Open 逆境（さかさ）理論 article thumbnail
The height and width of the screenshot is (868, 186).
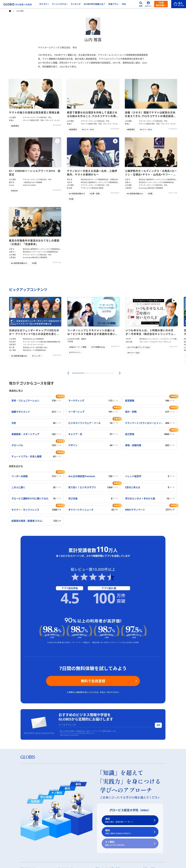[151, 94]
